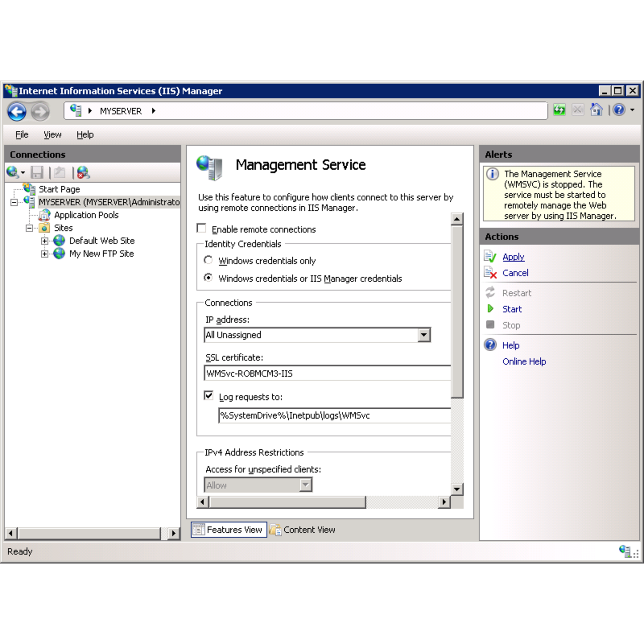Collapse the Sites tree node
The height and width of the screenshot is (644, 644).
point(29,228)
